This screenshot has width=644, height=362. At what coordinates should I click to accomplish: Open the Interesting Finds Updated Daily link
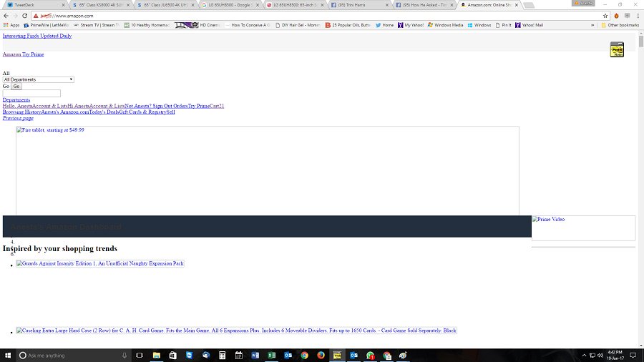tap(37, 36)
